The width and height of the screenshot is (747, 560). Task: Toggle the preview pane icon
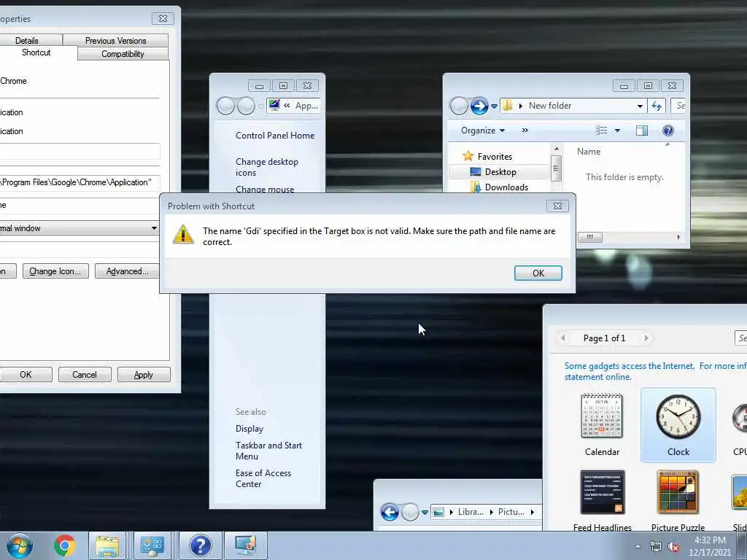642,131
